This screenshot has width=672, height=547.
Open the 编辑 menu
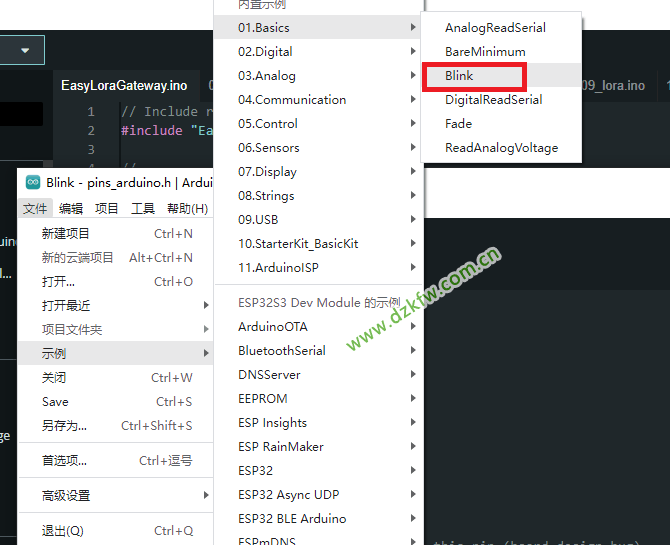pyautogui.click(x=71, y=209)
